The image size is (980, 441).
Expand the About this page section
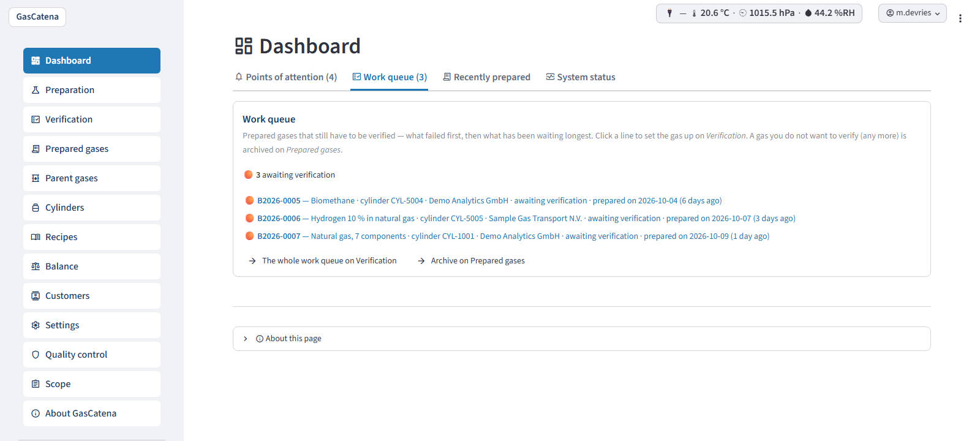582,339
